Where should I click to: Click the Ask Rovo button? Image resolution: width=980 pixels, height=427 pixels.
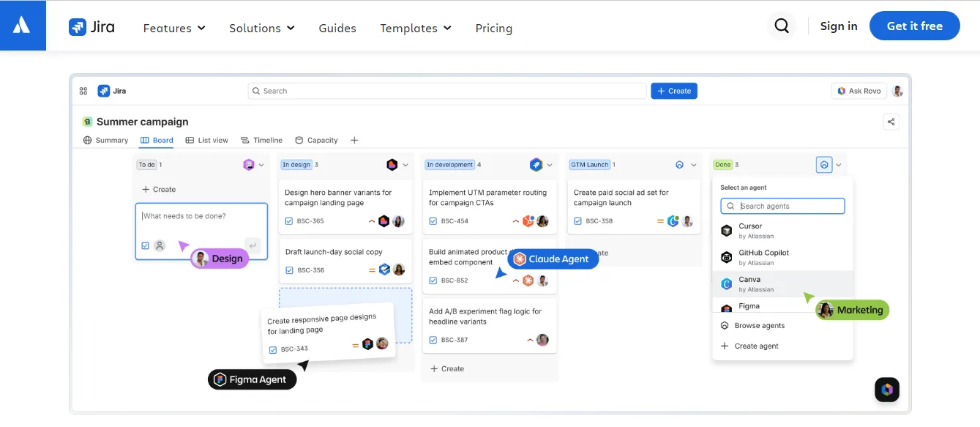coord(859,91)
